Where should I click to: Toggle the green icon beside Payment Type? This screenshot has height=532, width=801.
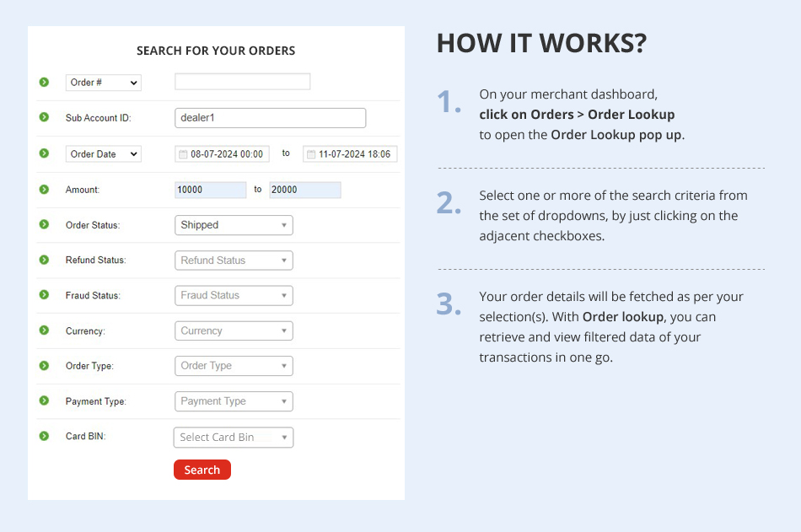[45, 400]
